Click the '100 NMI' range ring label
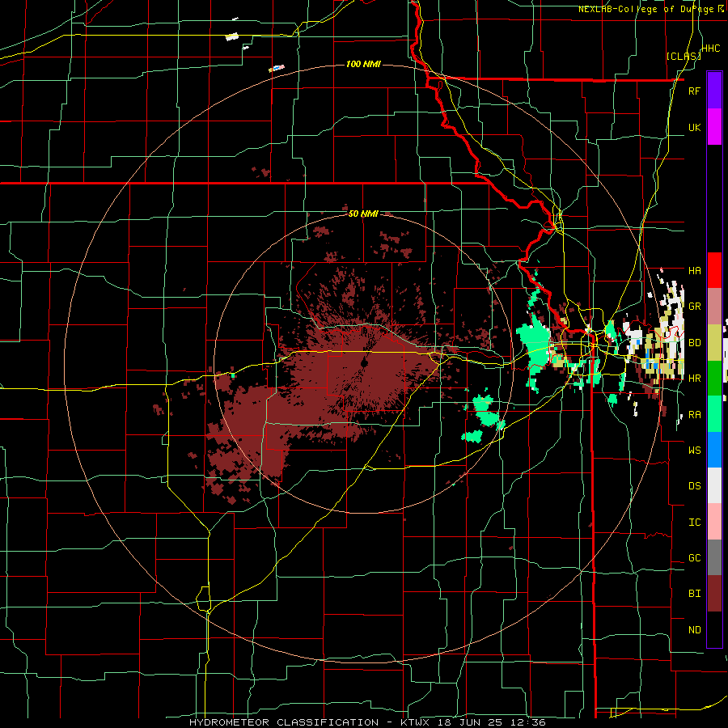728x728 pixels. point(363,64)
